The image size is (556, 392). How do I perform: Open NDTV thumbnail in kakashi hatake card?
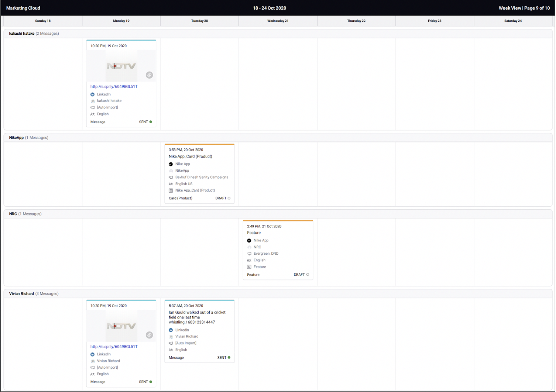(x=121, y=66)
